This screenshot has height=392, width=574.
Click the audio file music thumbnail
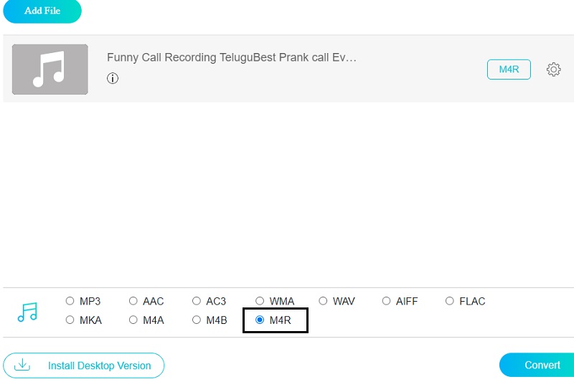click(x=50, y=70)
